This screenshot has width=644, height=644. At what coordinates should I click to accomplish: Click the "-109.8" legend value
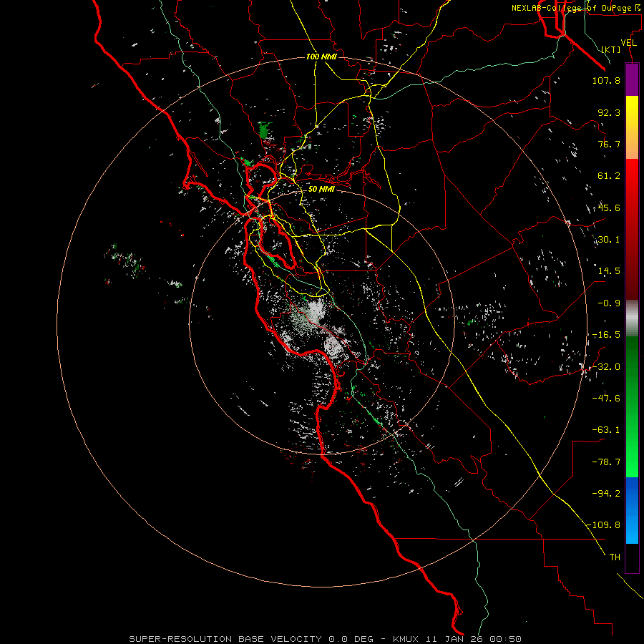tap(604, 525)
